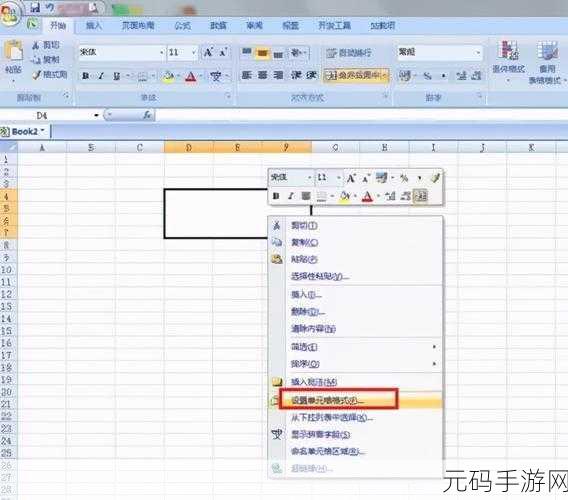568x500 pixels.
Task: Click the format painter brush in the mini toolbar
Action: coord(435,178)
